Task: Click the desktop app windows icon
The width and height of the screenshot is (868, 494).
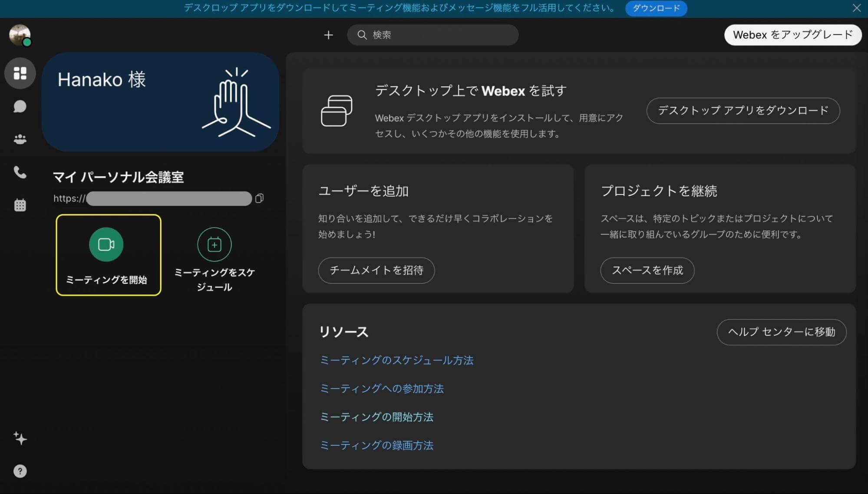Action: [337, 111]
